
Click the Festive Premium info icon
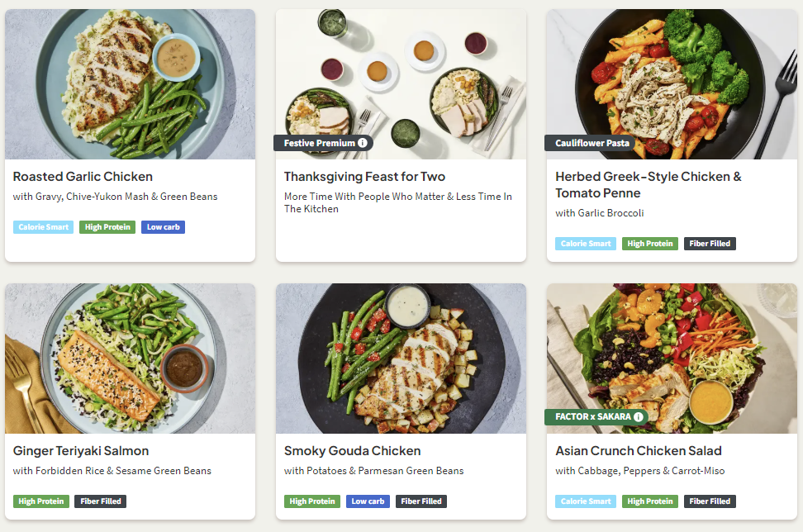[x=362, y=143]
